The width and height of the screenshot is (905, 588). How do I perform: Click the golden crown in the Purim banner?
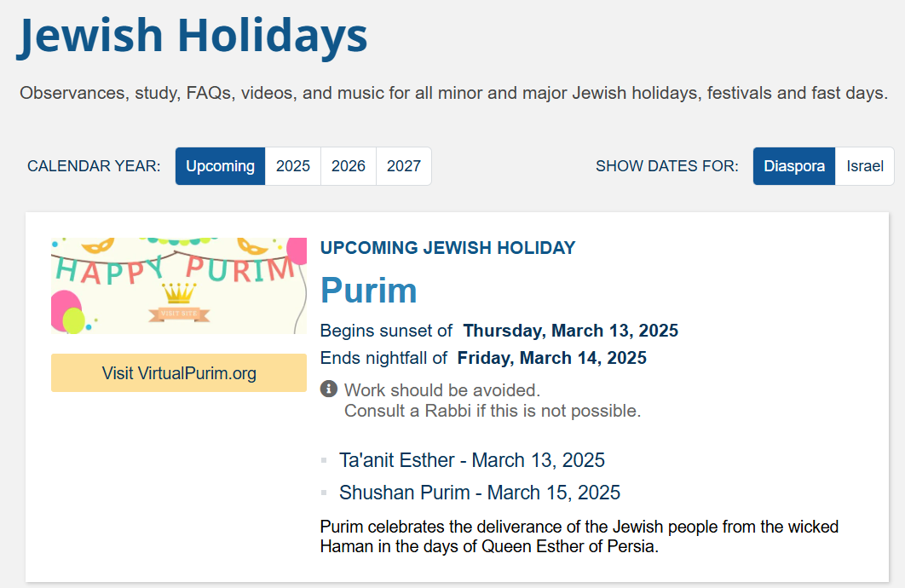coord(179,293)
